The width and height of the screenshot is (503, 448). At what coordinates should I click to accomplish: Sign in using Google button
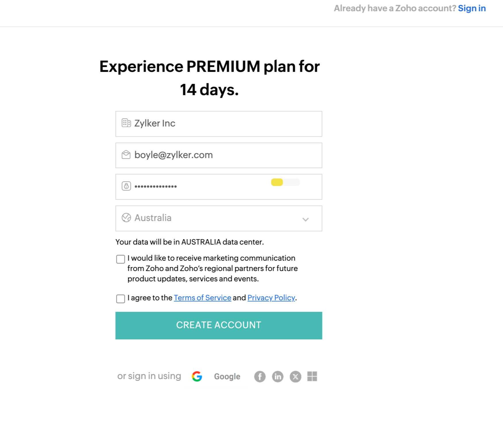pos(216,376)
